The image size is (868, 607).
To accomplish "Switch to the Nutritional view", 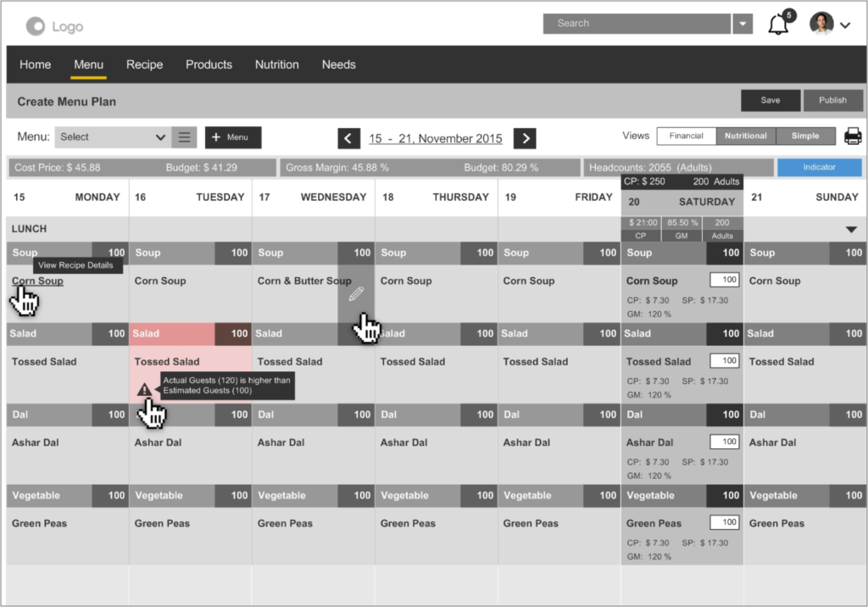I will tap(745, 136).
